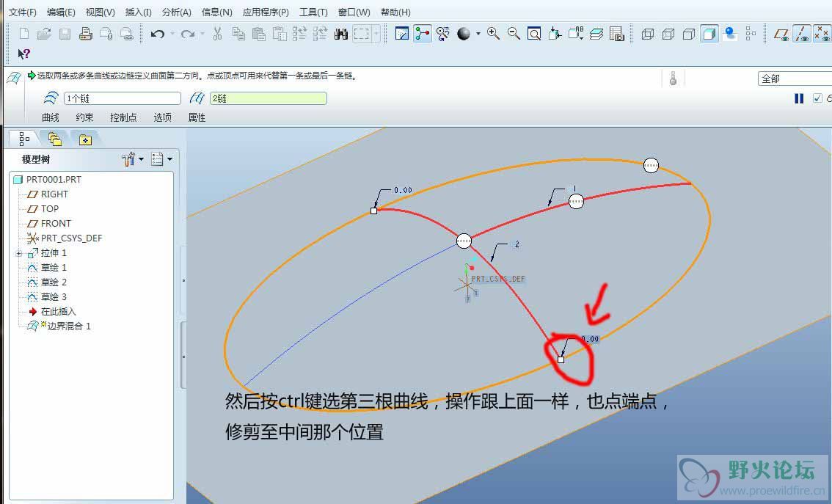Open the View Manager icon
Viewport: 832px width, 504px height.
tap(616, 34)
